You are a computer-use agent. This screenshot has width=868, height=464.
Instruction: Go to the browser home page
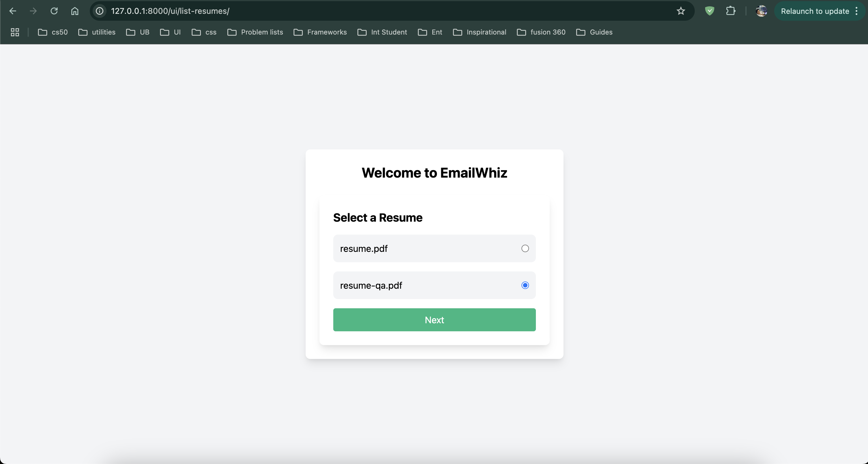click(75, 11)
